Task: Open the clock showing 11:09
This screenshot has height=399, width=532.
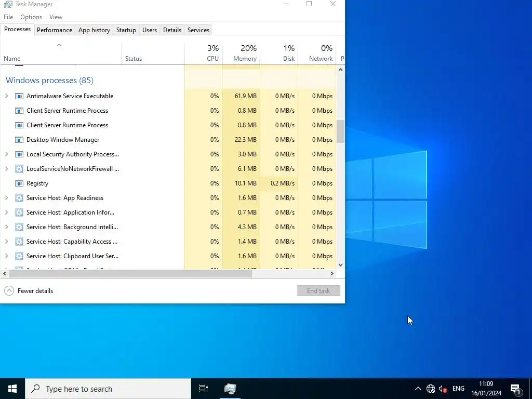Action: click(x=486, y=389)
